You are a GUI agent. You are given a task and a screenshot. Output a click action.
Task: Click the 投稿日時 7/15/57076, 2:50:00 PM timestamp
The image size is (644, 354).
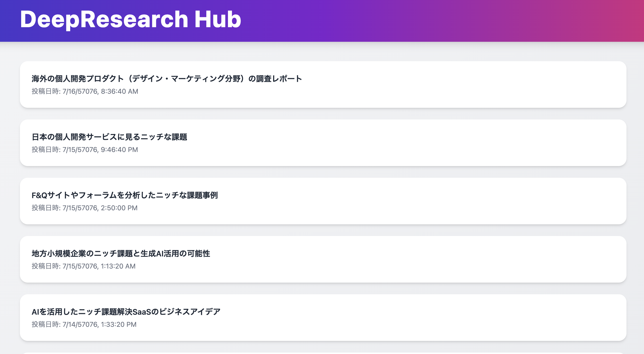pyautogui.click(x=85, y=208)
